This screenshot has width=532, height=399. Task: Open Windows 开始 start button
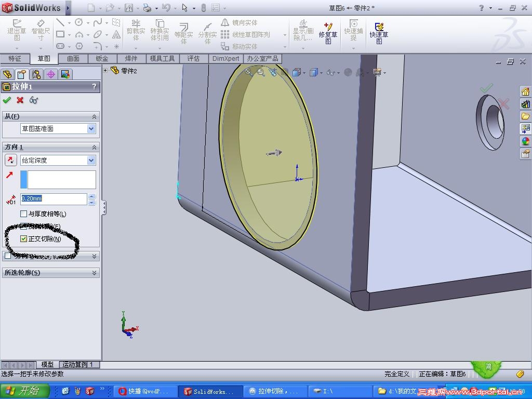[x=24, y=391]
